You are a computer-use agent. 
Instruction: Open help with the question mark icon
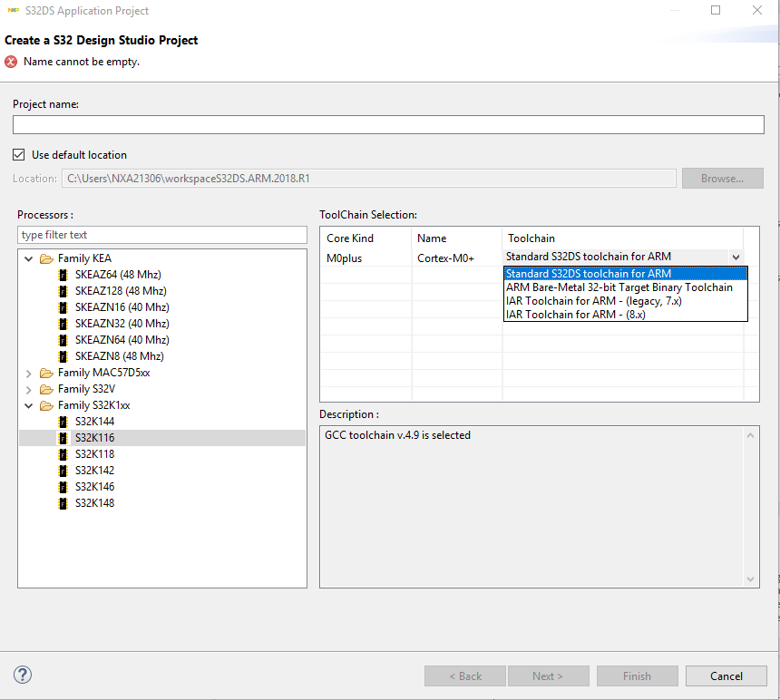tap(23, 676)
